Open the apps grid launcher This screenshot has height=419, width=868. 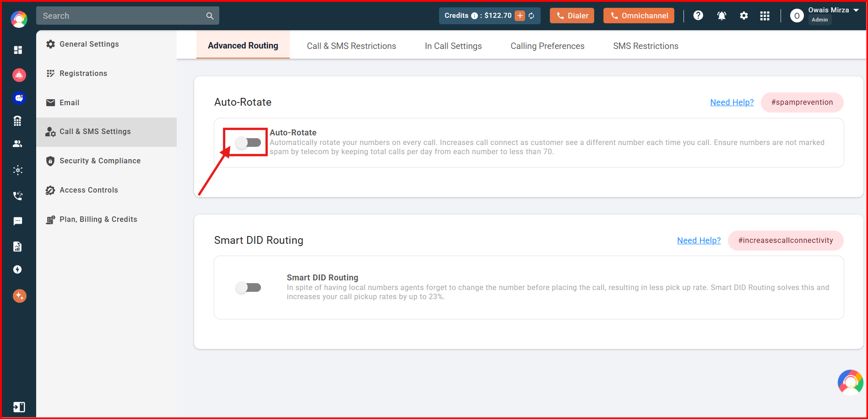click(765, 16)
